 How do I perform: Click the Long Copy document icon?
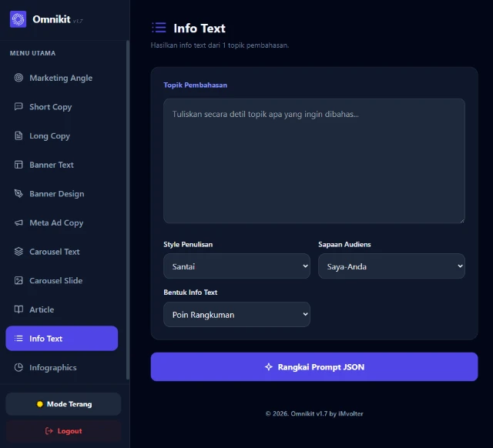(19, 136)
